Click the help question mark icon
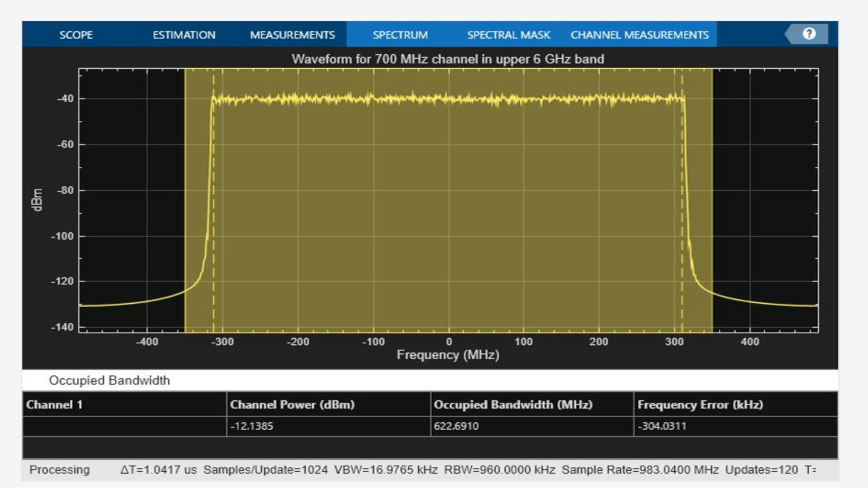The image size is (868, 488). pyautogui.click(x=809, y=34)
